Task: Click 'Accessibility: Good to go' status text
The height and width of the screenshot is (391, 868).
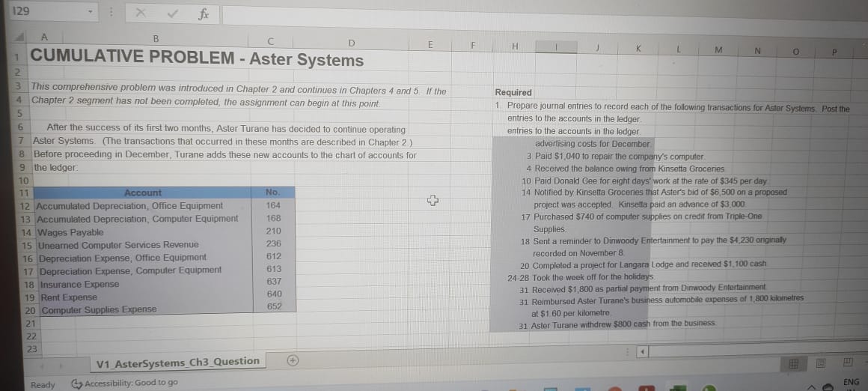Action: [x=131, y=383]
